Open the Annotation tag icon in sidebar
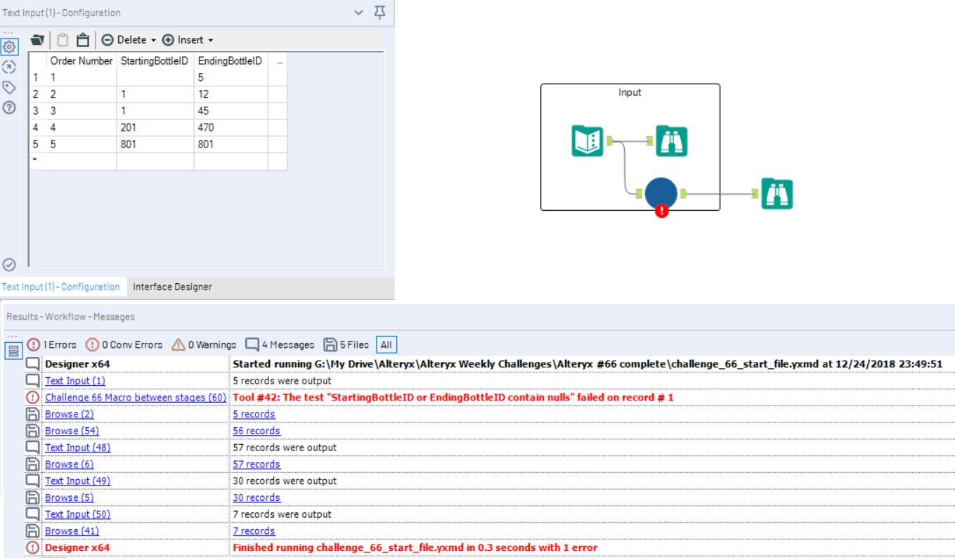955x560 pixels. point(9,87)
